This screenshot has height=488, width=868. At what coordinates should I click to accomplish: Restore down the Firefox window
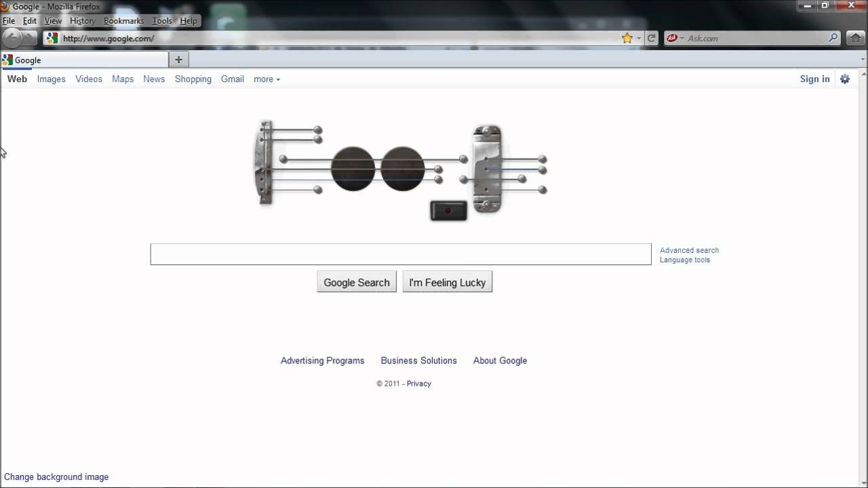(x=825, y=5)
